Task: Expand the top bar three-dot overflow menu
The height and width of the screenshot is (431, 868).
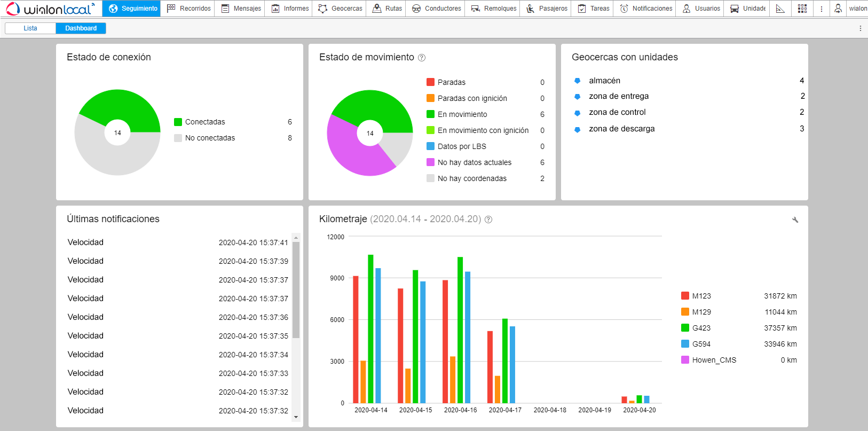Action: coord(822,9)
